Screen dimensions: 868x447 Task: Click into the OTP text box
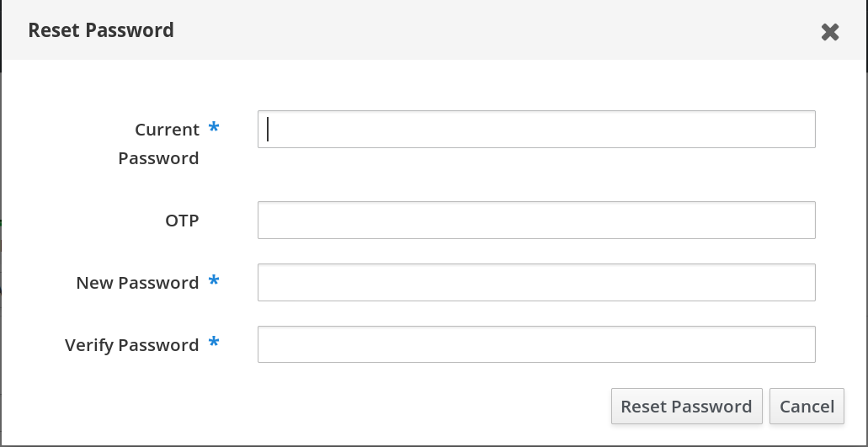536,220
